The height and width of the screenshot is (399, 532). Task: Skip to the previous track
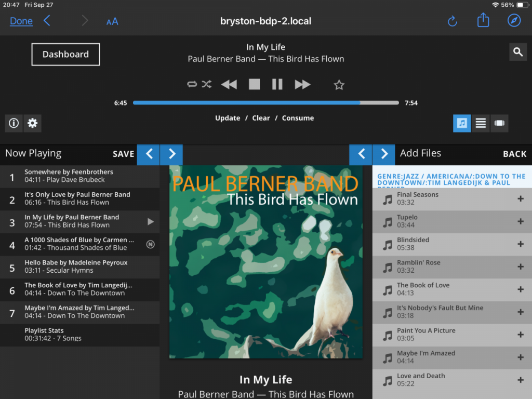229,84
